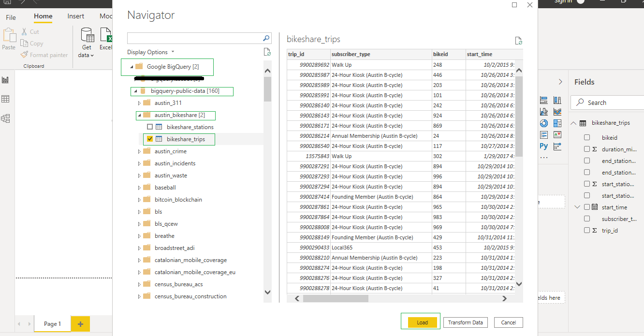Click the preview table vertical scrollbar thumb
The image size is (644, 336).
coord(519,116)
